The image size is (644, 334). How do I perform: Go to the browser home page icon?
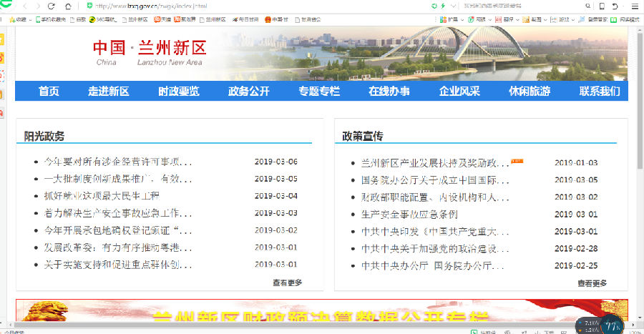click(68, 6)
